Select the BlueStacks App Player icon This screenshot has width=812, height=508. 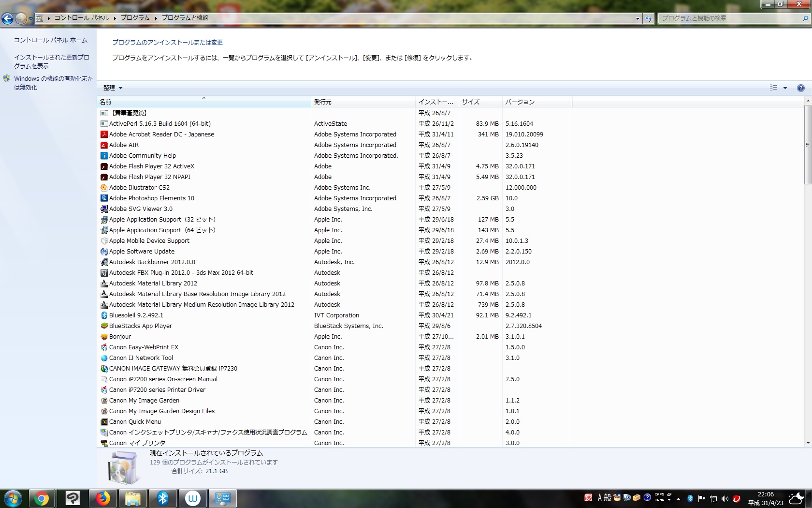click(104, 326)
